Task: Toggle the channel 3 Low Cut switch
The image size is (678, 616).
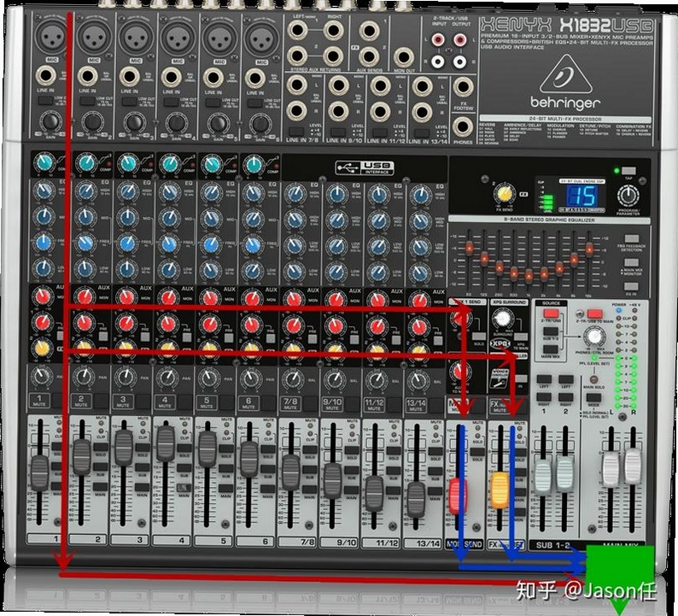Action: click(x=129, y=102)
